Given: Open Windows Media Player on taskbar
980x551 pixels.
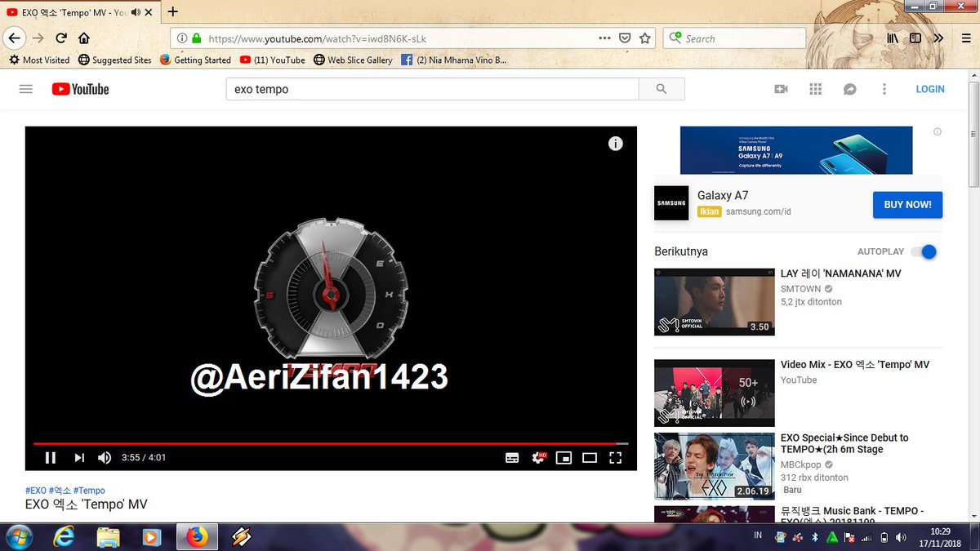Looking at the screenshot, I should pos(151,537).
